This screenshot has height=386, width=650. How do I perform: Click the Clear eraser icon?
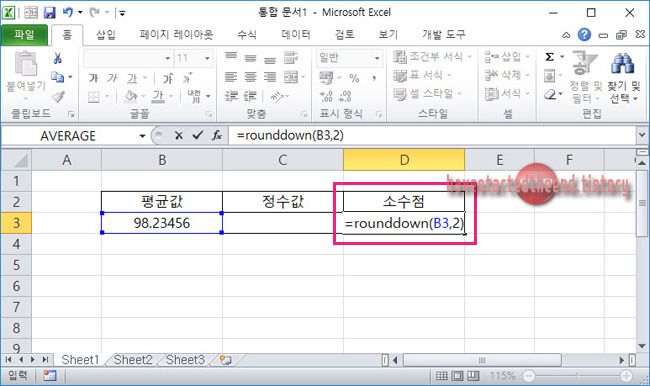point(550,95)
